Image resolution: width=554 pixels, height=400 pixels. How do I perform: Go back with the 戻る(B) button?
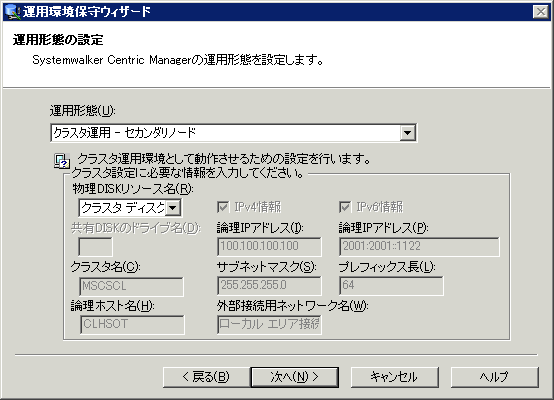pyautogui.click(x=207, y=377)
